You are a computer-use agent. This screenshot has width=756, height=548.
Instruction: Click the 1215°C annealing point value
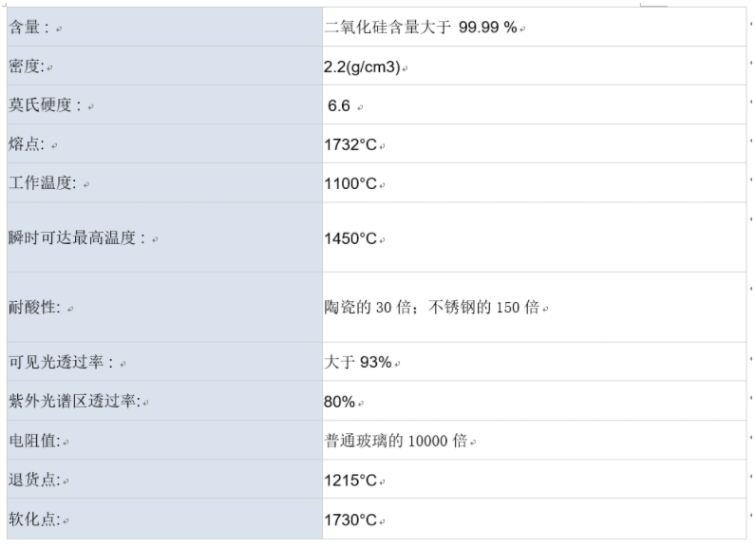click(350, 481)
